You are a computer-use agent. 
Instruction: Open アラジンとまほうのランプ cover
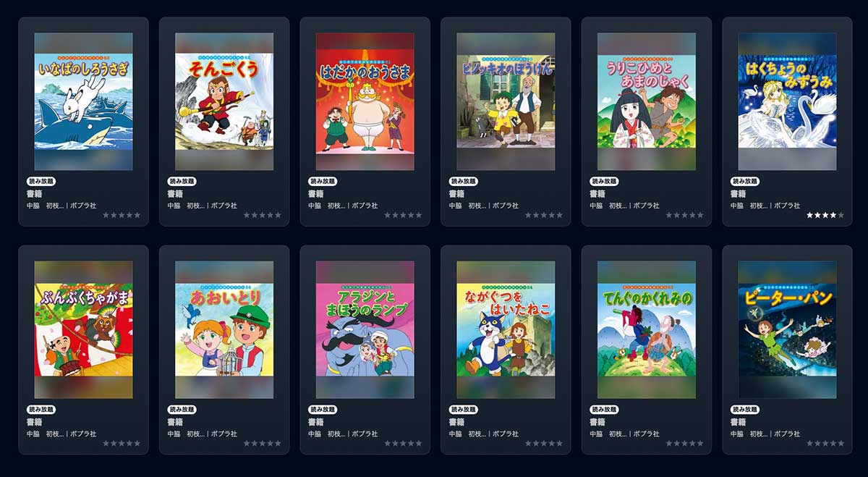click(365, 329)
